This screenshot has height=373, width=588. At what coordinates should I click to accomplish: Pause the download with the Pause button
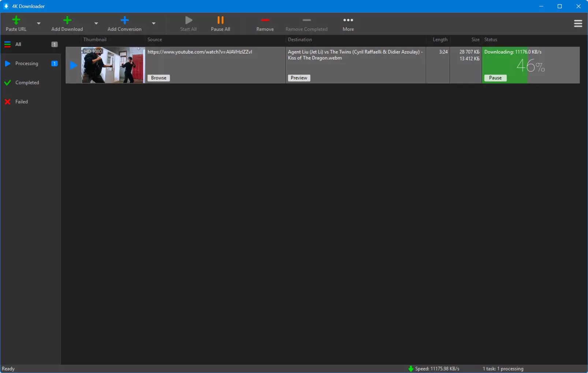[495, 78]
